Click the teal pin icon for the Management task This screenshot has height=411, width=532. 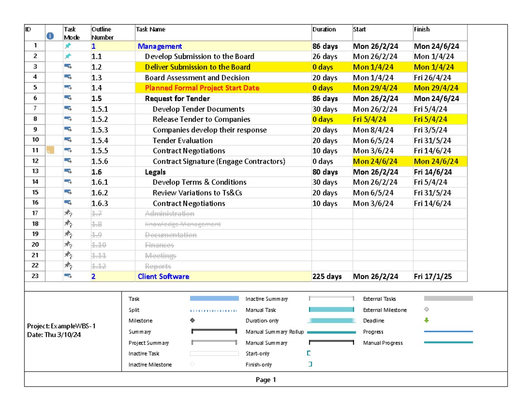67,46
